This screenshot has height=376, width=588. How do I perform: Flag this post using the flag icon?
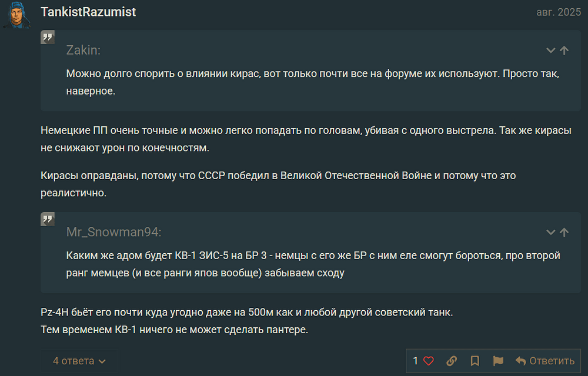click(x=498, y=361)
